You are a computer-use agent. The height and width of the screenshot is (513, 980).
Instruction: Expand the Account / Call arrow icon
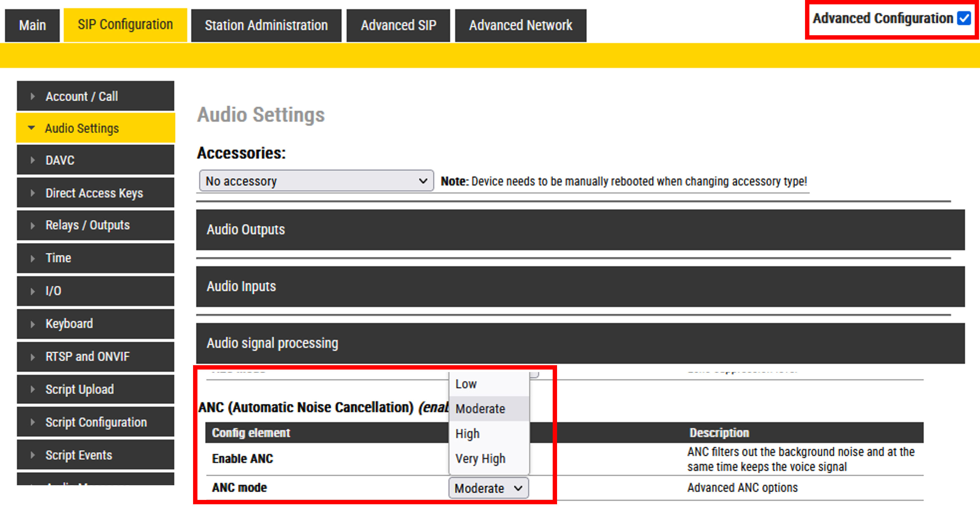(33, 96)
